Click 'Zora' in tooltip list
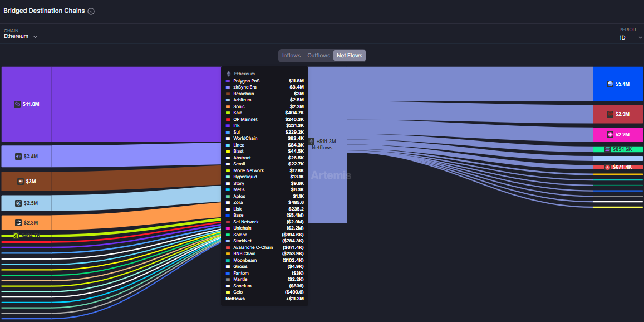This screenshot has width=644, height=322. 238,202
